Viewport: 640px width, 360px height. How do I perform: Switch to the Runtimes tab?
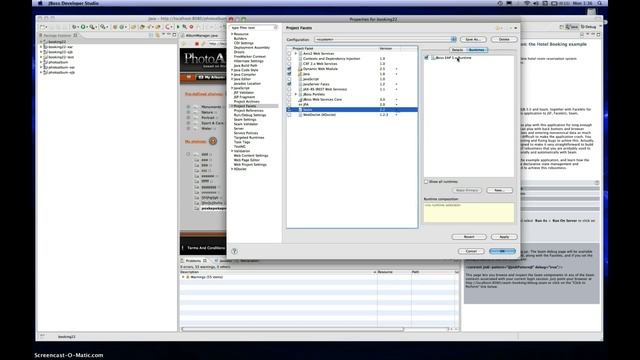(476, 50)
